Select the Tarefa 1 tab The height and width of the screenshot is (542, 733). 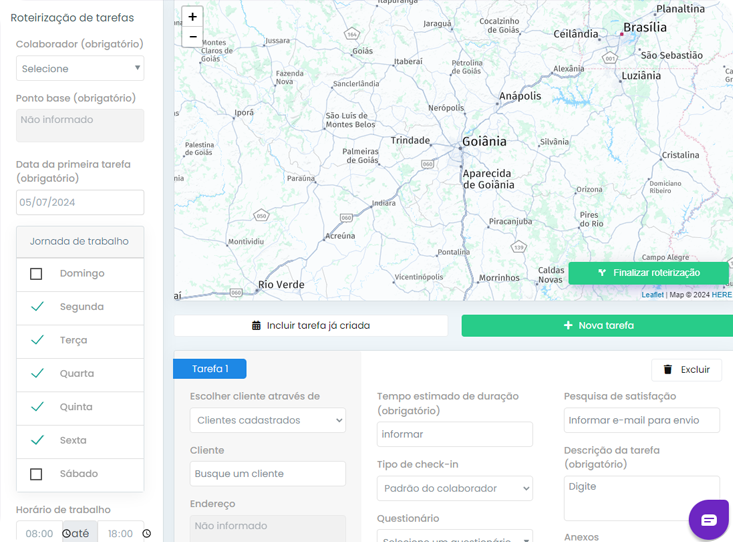[x=210, y=369]
